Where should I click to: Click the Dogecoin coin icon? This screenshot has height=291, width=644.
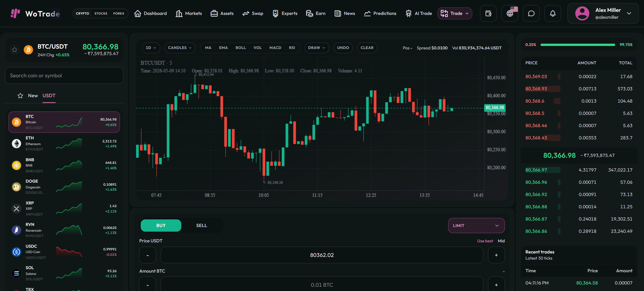16,187
